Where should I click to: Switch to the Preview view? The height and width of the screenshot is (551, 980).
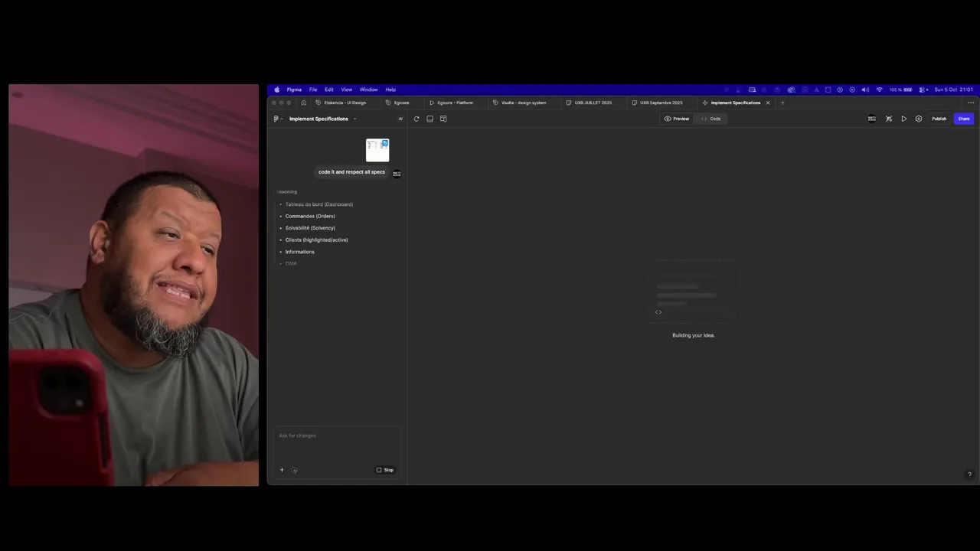point(677,119)
